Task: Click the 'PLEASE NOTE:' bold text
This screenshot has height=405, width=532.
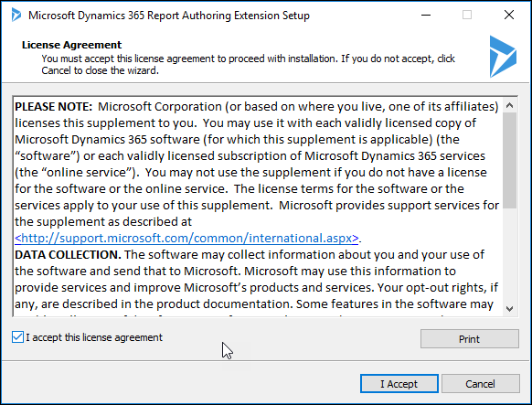Action: click(x=54, y=107)
